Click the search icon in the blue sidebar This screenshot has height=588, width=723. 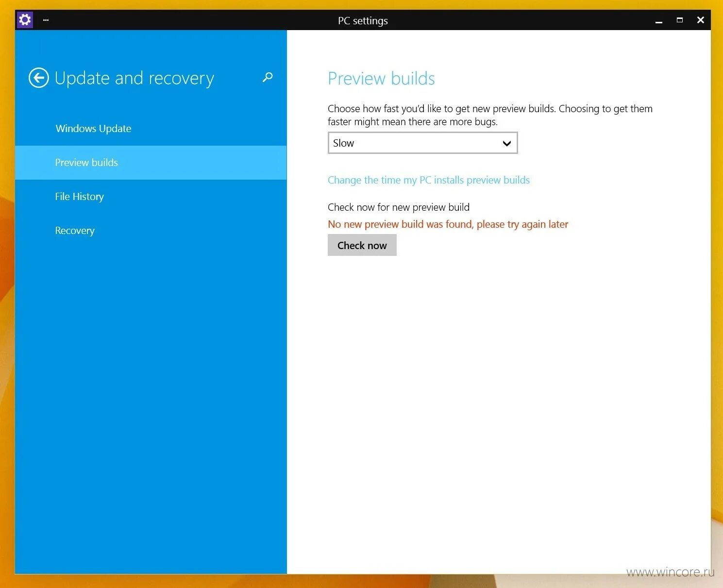267,78
